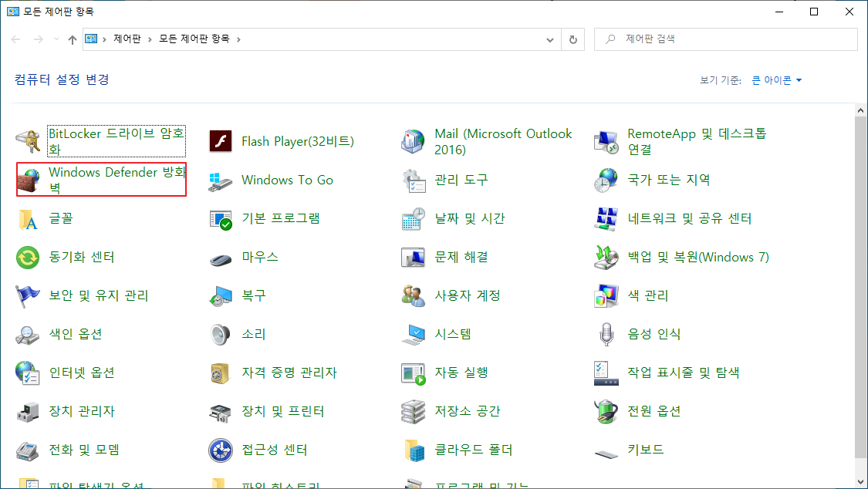Open 기본 프로그램 icon
Viewport: 868px width, 489px height.
(221, 219)
